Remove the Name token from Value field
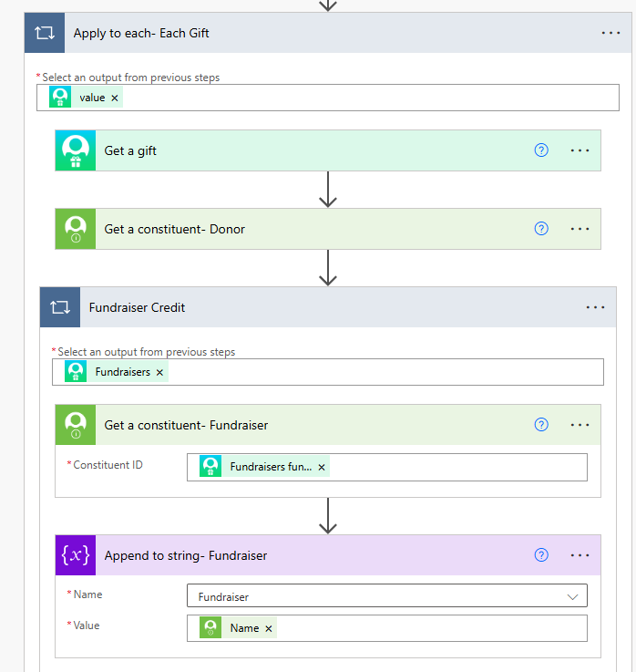 pos(269,629)
